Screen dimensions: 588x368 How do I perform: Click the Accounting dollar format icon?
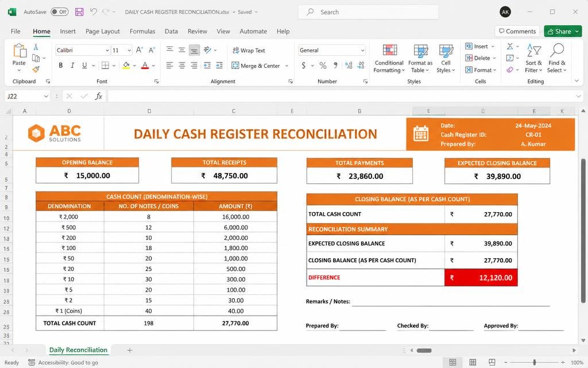click(x=303, y=66)
